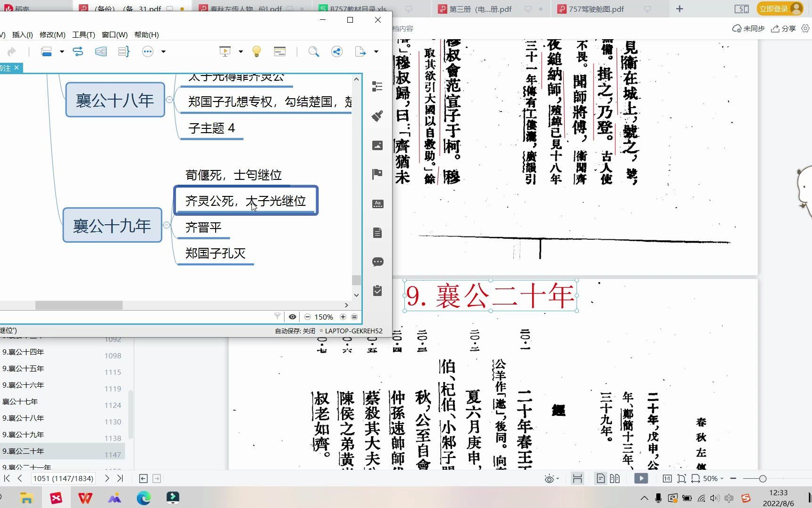The width and height of the screenshot is (812, 508).
Task: Collapse the 襄公十八年 branch
Action: (x=169, y=100)
